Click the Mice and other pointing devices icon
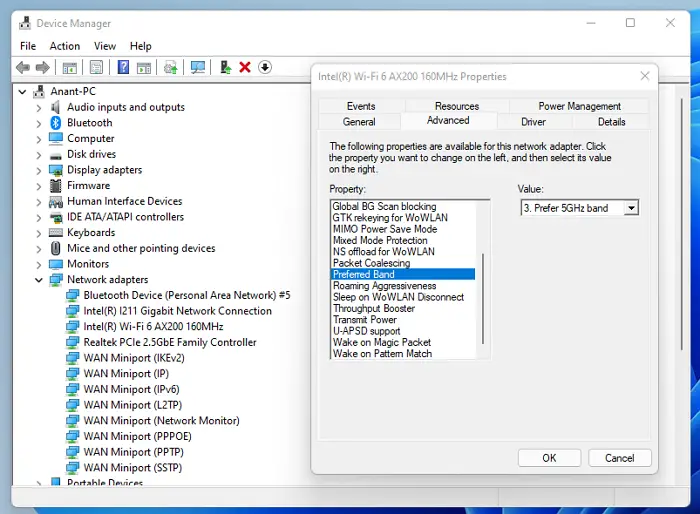 click(x=56, y=248)
